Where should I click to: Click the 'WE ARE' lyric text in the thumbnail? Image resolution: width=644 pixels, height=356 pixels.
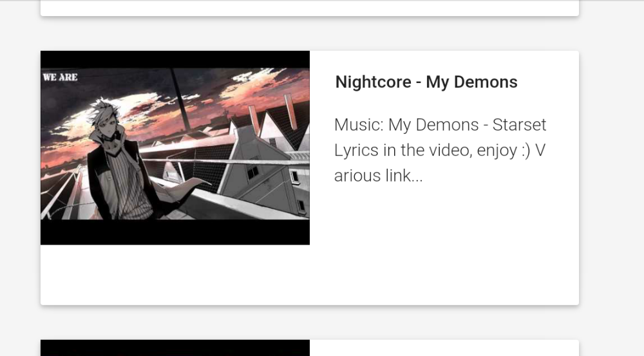click(61, 77)
